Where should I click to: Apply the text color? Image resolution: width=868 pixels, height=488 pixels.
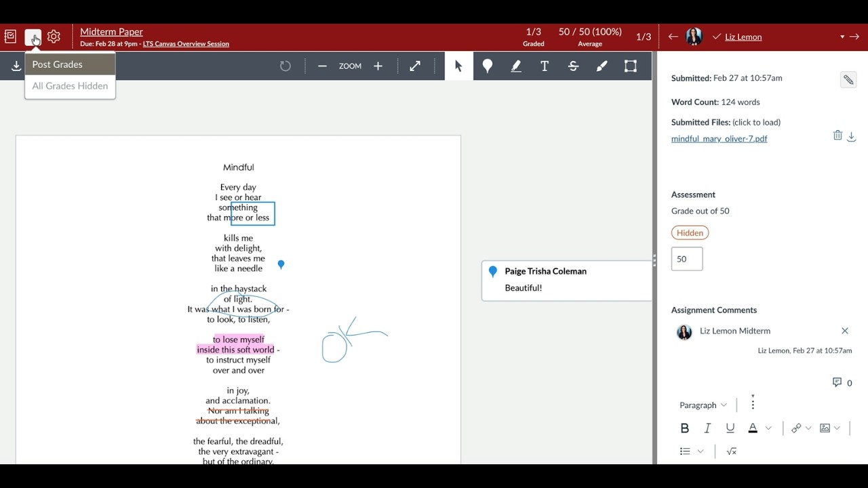point(753,428)
